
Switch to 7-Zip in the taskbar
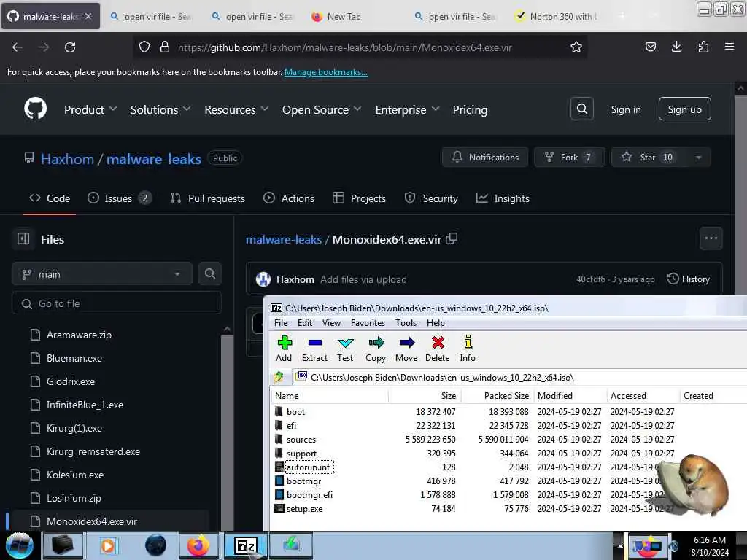246,545
